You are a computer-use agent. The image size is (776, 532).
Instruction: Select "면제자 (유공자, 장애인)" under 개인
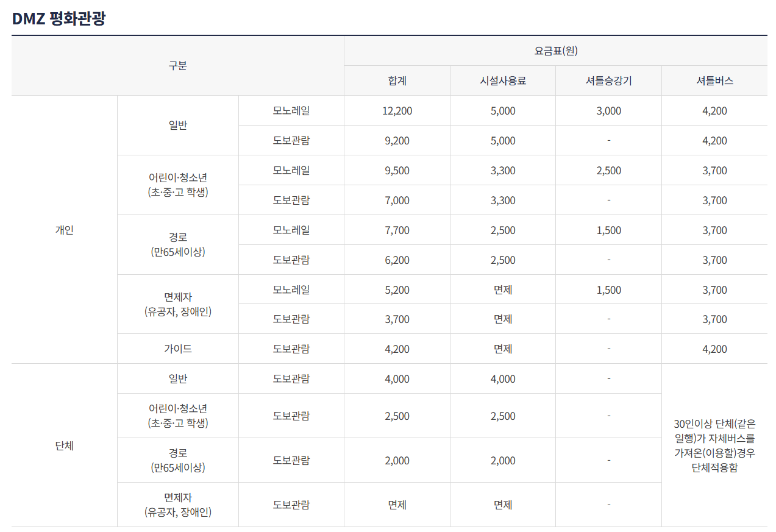(177, 304)
